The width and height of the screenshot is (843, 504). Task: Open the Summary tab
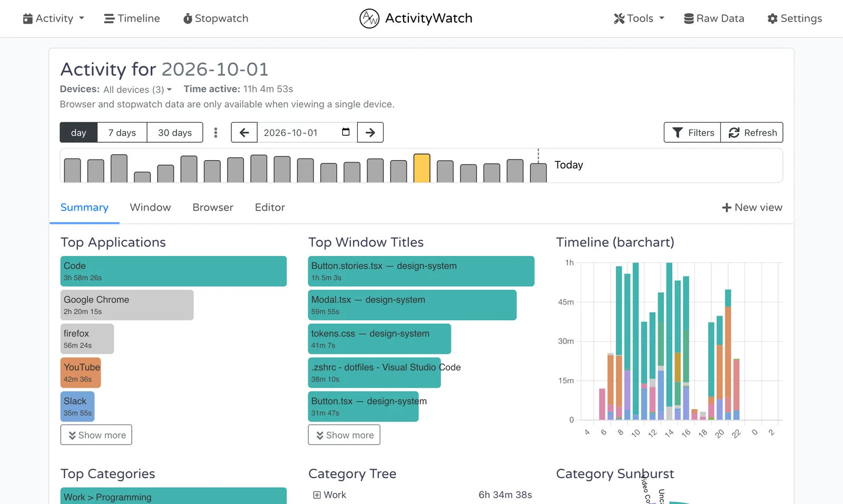pos(84,207)
